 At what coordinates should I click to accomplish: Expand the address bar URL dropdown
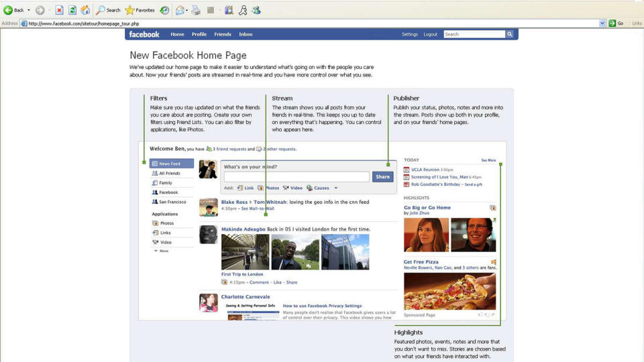pyautogui.click(x=602, y=23)
